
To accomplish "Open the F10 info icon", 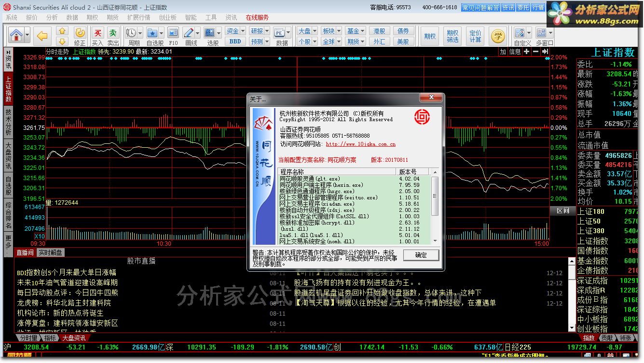I will pyautogui.click(x=173, y=33).
